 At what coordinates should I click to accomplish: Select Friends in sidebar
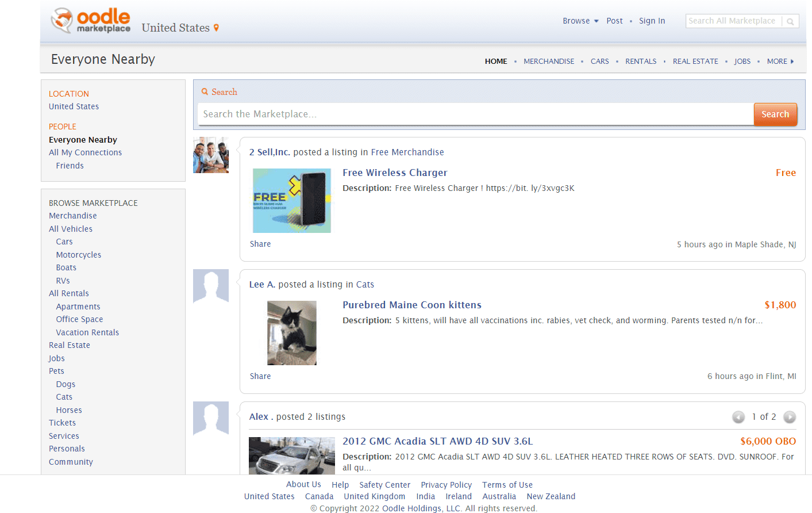70,166
